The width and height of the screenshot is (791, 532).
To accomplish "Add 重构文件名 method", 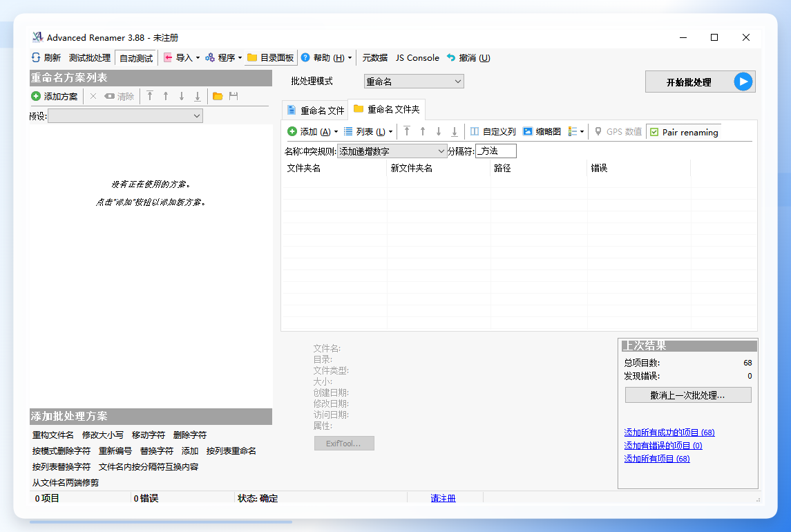I will click(53, 435).
